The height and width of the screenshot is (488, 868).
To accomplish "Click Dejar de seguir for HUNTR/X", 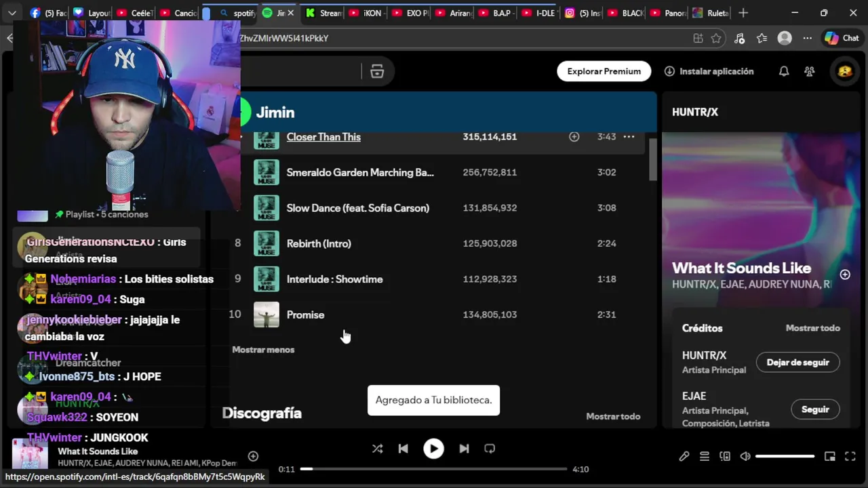I will [798, 363].
